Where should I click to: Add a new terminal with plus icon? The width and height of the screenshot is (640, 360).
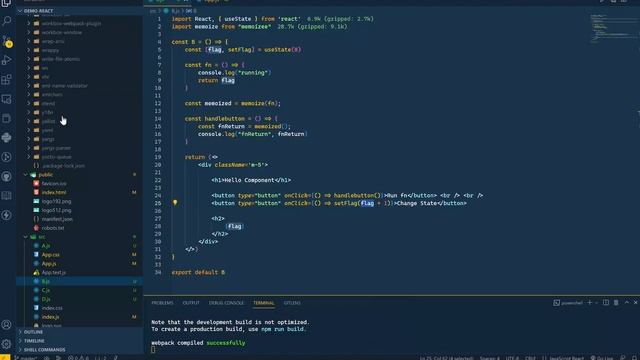point(589,302)
